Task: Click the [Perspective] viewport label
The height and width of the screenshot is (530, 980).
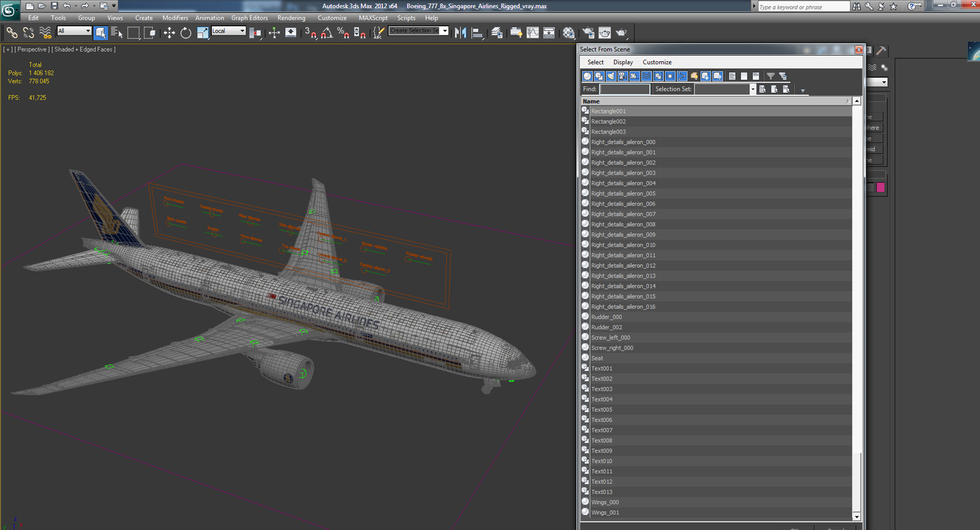Action: point(32,50)
